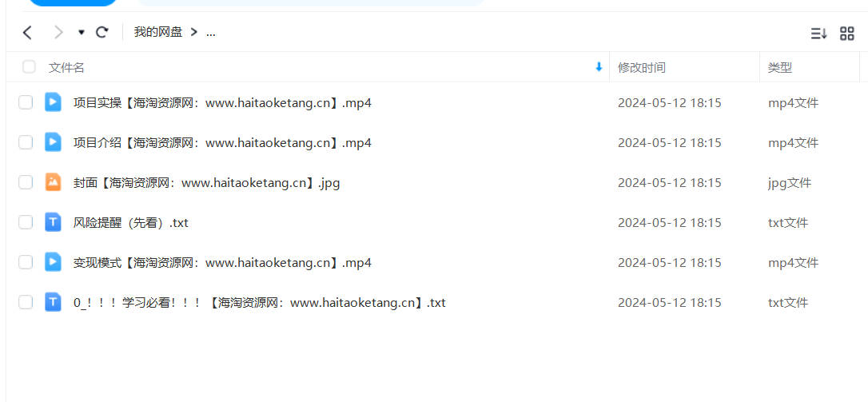868x402 pixels.
Task: Sort by 修改时间 column
Action: [642, 68]
